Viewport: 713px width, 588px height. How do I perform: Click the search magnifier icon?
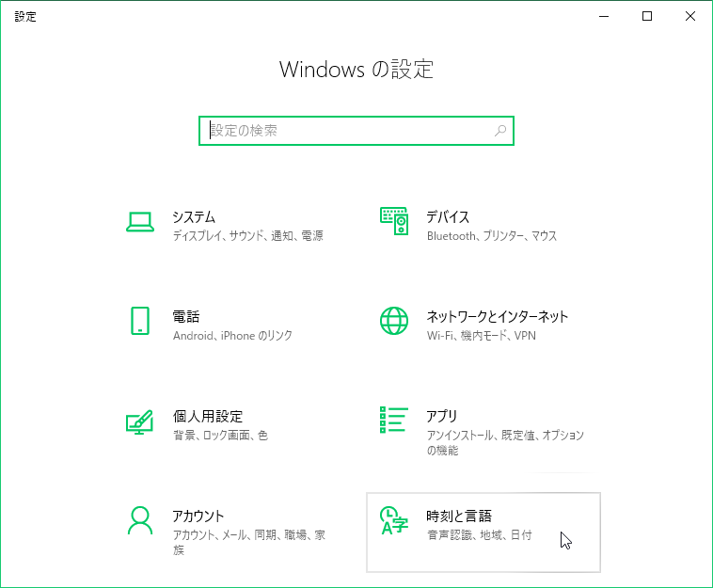500,131
